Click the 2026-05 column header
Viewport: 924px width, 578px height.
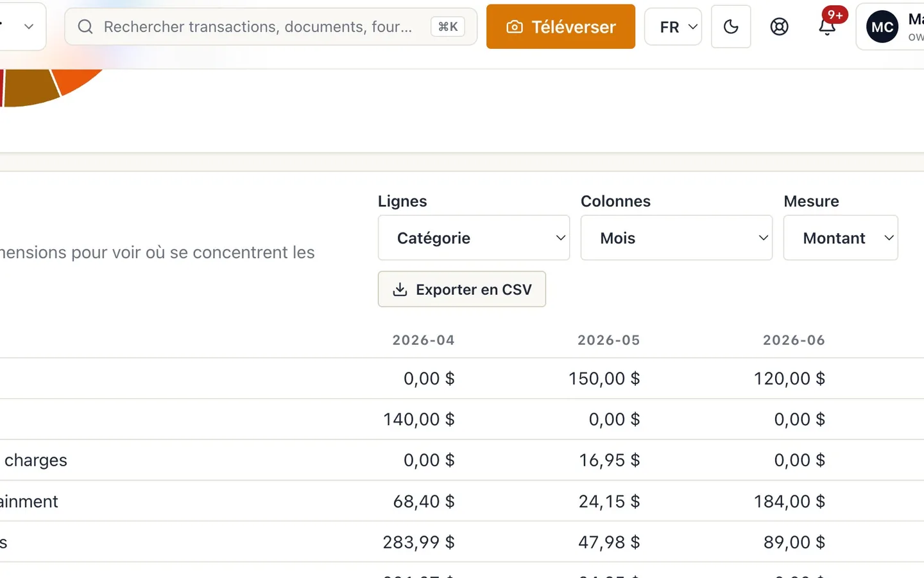point(609,340)
